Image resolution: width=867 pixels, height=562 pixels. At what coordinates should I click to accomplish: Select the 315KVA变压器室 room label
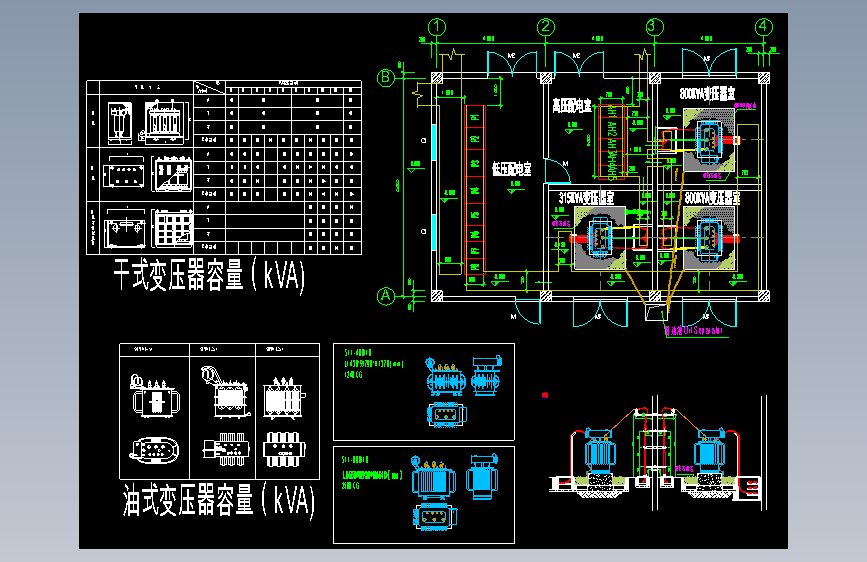coord(586,197)
